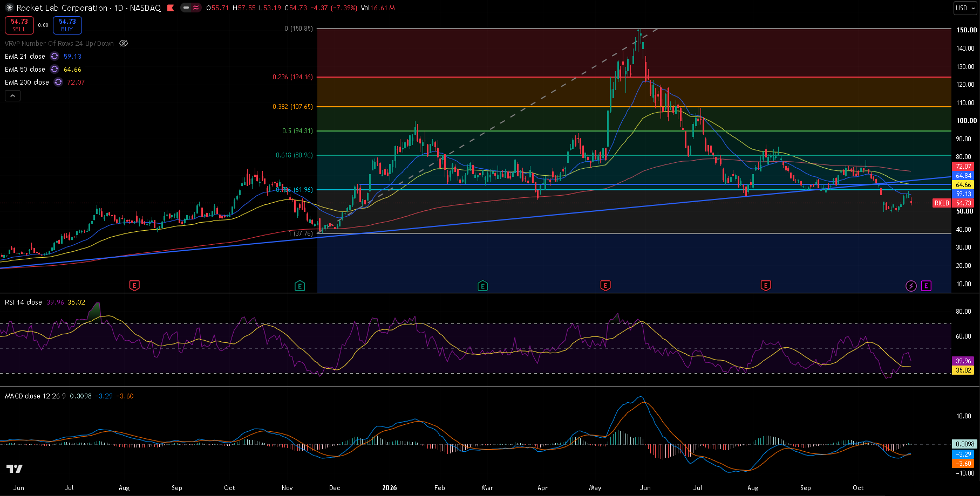Click the BUY 54.73 button
This screenshot has width=980, height=496.
pyautogui.click(x=67, y=25)
